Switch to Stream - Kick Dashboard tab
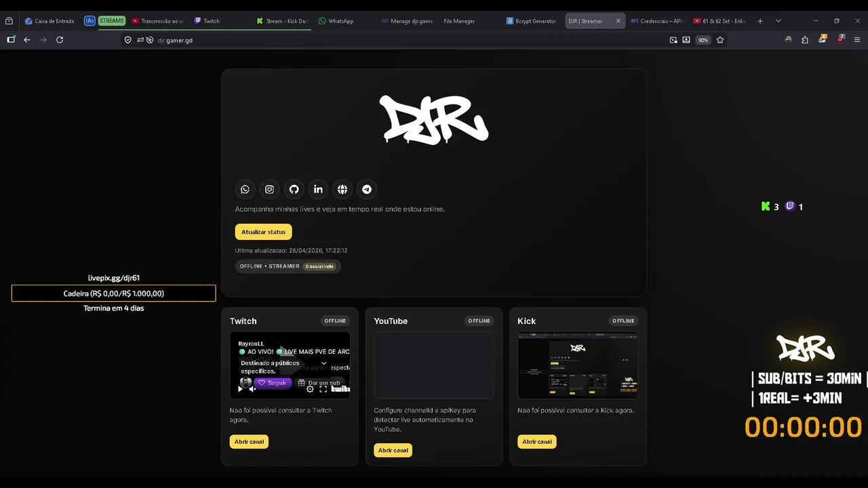Screen dimensions: 868x488 (x=282, y=21)
